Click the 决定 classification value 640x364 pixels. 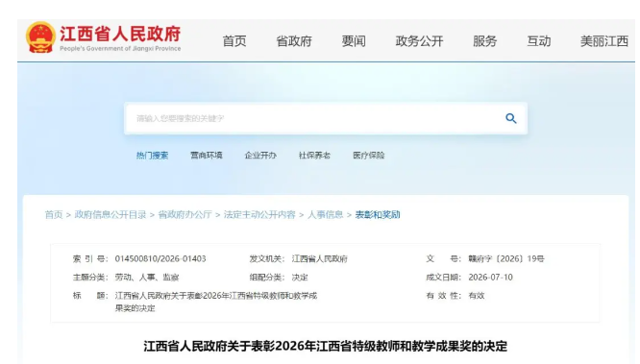[x=300, y=278]
